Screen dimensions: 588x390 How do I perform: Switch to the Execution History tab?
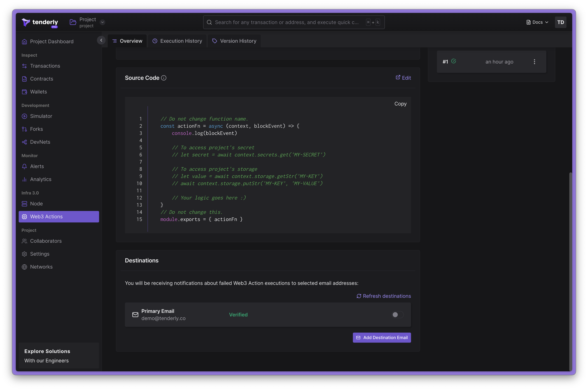click(x=177, y=41)
